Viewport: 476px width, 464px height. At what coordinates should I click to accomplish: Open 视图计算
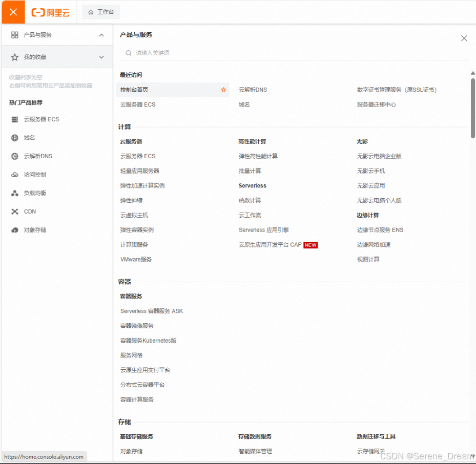[x=368, y=260]
